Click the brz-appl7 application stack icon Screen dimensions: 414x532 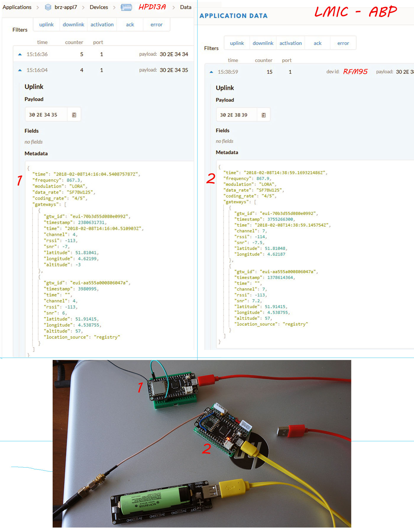(x=48, y=7)
